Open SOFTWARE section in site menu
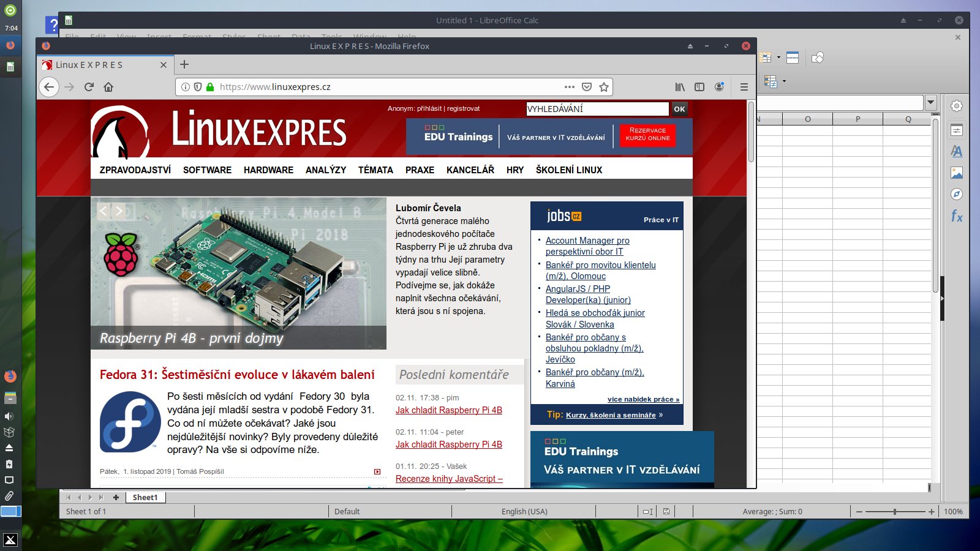The width and height of the screenshot is (980, 551). point(207,170)
